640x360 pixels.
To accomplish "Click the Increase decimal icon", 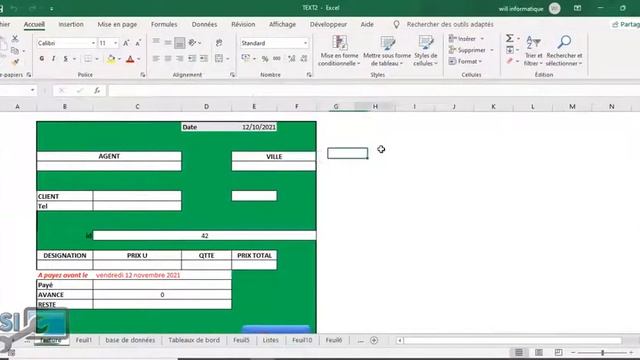I will click(291, 59).
